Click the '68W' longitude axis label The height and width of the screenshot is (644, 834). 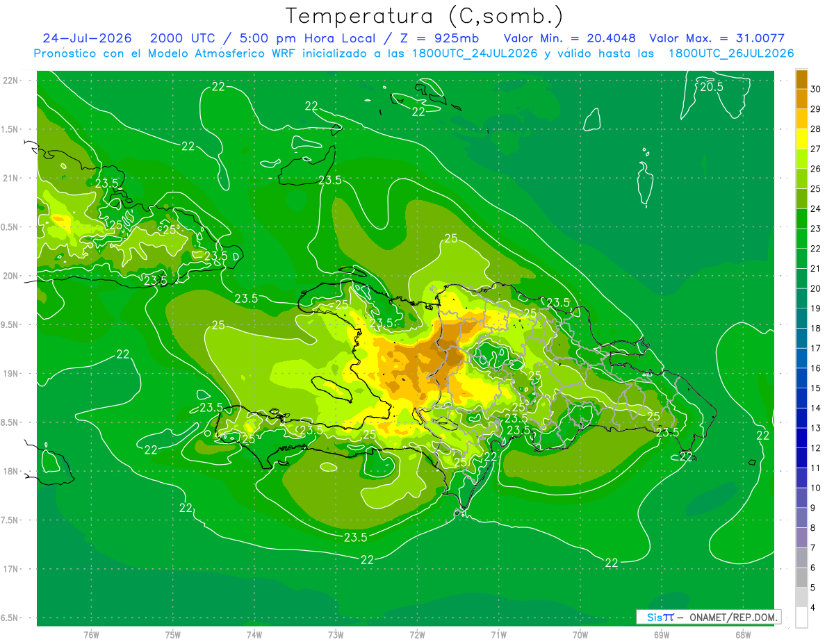tap(743, 634)
